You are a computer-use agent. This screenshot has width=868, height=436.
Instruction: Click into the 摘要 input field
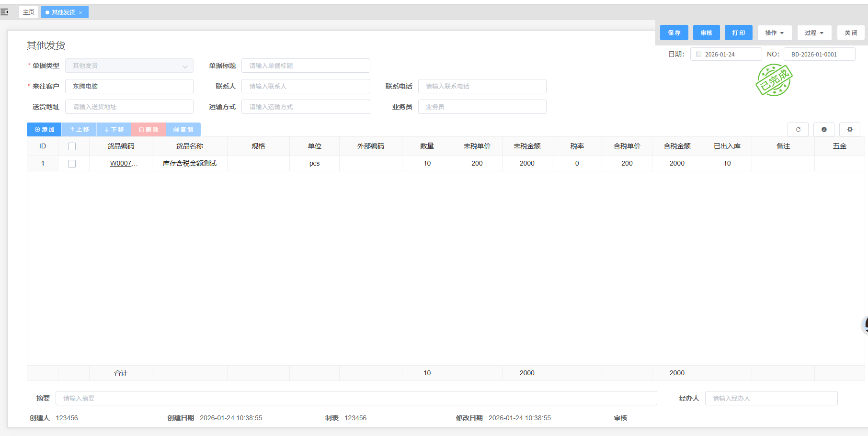coord(356,398)
